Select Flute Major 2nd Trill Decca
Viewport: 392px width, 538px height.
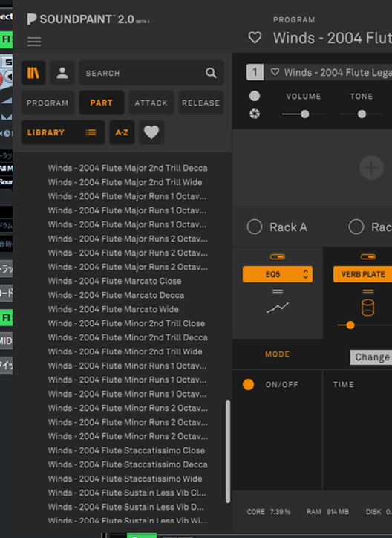(128, 168)
